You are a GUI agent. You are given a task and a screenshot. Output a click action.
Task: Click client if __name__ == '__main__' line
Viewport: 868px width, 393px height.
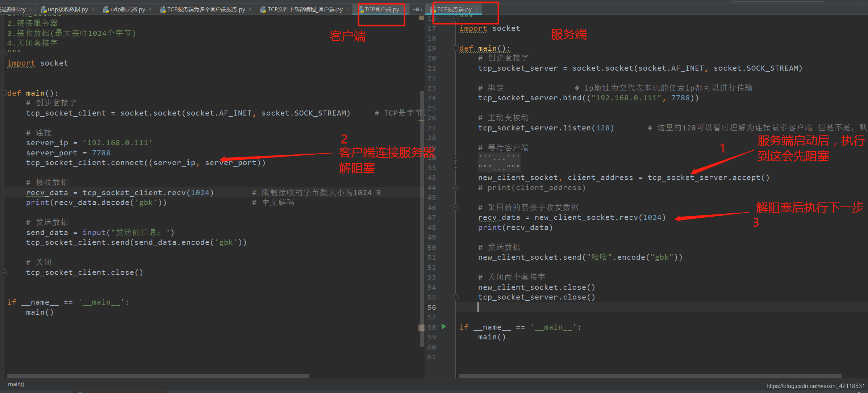(x=68, y=302)
